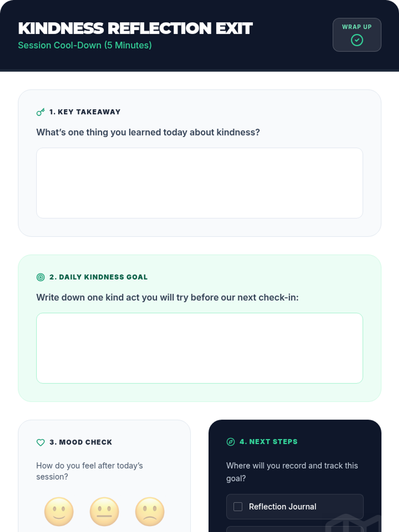Screen dimensions: 399x532
Task: Check the Reflection Journal checkbox
Action: tap(238, 506)
